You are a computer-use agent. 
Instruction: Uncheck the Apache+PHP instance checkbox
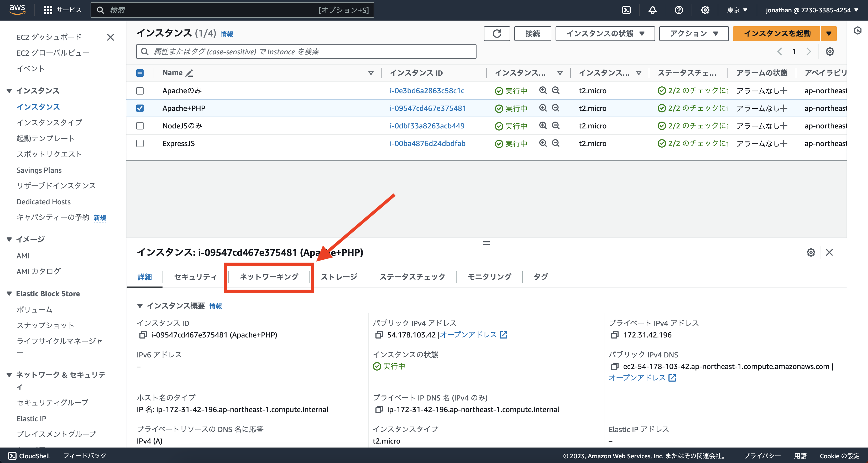(140, 108)
